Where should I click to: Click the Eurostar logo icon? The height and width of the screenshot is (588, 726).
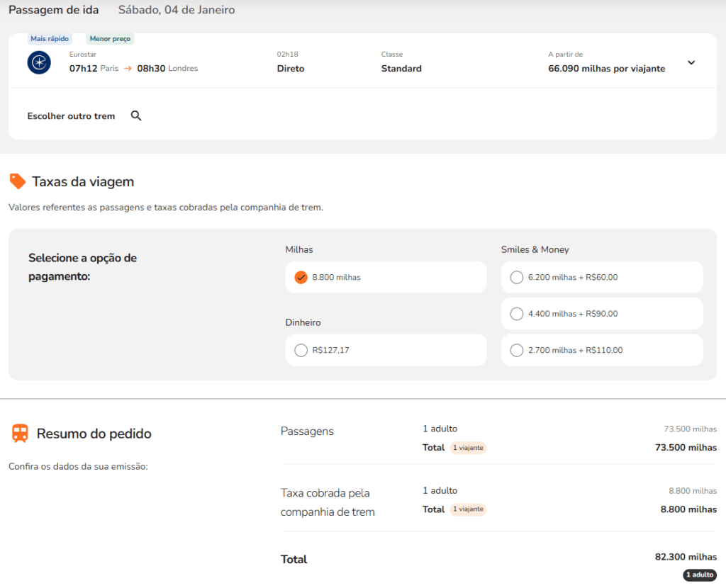pos(39,62)
